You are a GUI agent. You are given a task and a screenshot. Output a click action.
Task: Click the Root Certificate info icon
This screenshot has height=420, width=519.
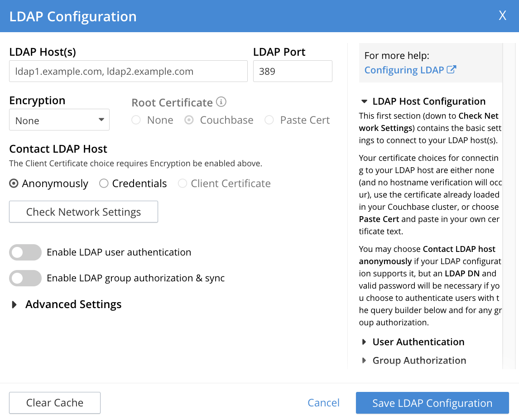pyautogui.click(x=222, y=102)
